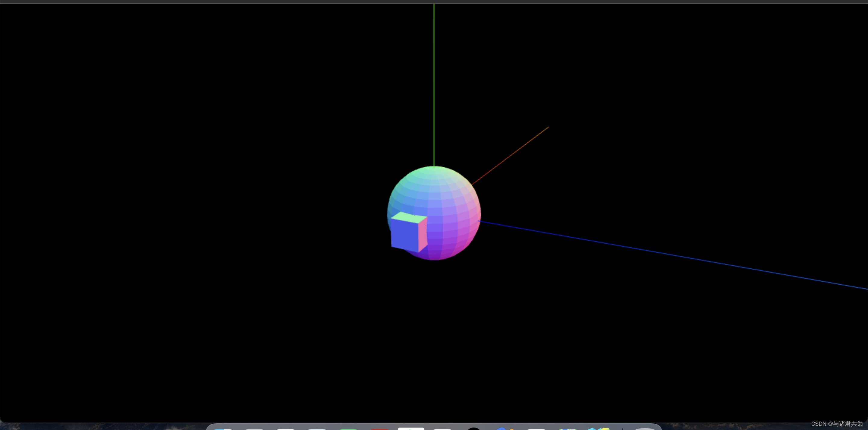The width and height of the screenshot is (868, 430).
Task: Click the red app icon in the dock
Action: tap(379, 429)
